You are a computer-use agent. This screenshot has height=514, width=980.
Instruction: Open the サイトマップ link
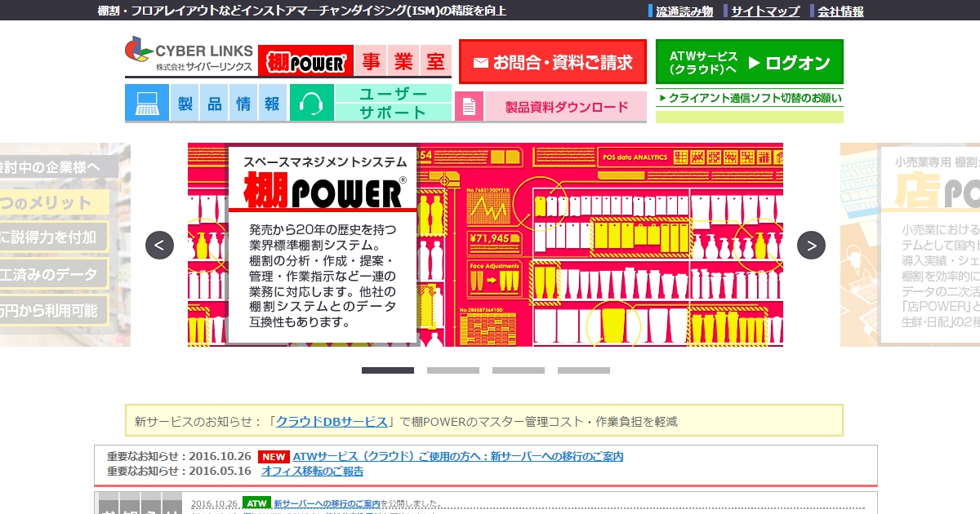(765, 11)
